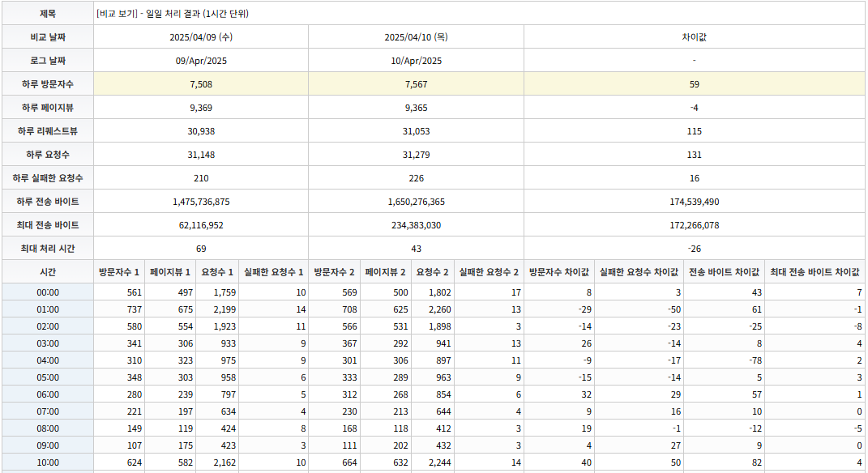The height and width of the screenshot is (473, 868).
Task: Click the 2025/04/10 (목) date cell
Action: [x=417, y=37]
